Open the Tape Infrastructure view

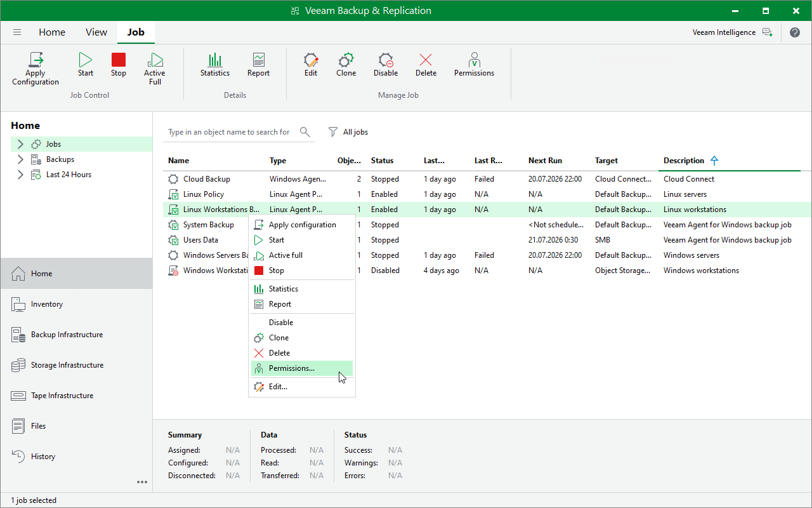(x=76, y=396)
